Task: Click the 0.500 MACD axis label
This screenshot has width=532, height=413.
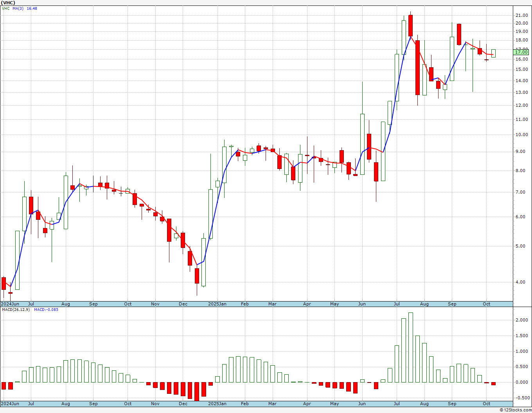Action: pos(523,366)
